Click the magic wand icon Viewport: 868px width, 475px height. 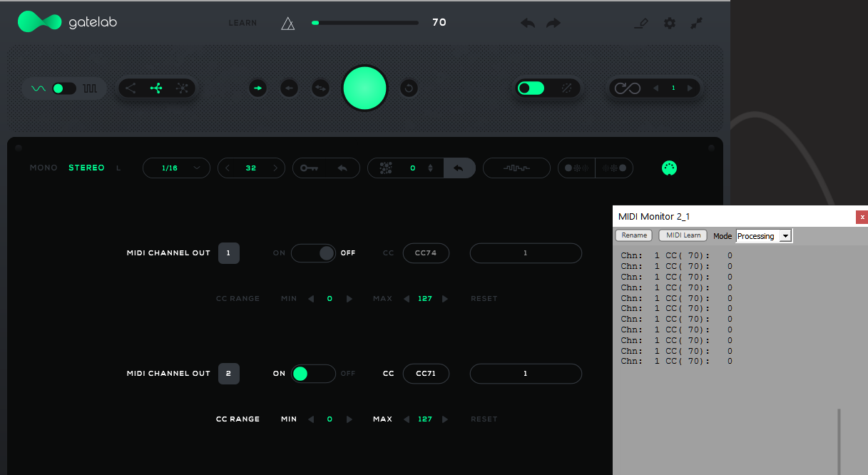pyautogui.click(x=566, y=88)
